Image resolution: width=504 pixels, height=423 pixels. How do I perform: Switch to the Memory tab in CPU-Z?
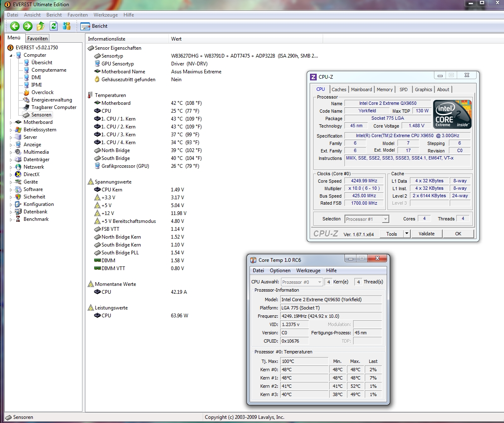point(384,89)
